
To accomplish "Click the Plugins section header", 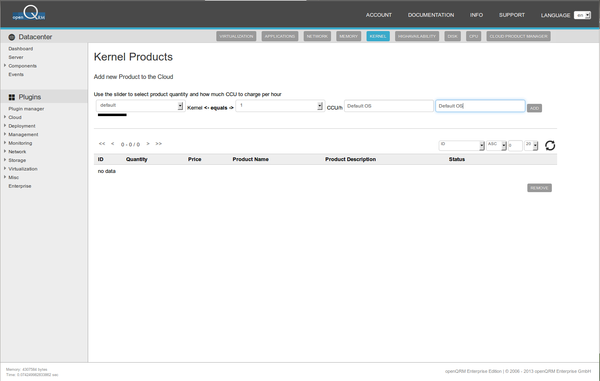I will pos(44,97).
